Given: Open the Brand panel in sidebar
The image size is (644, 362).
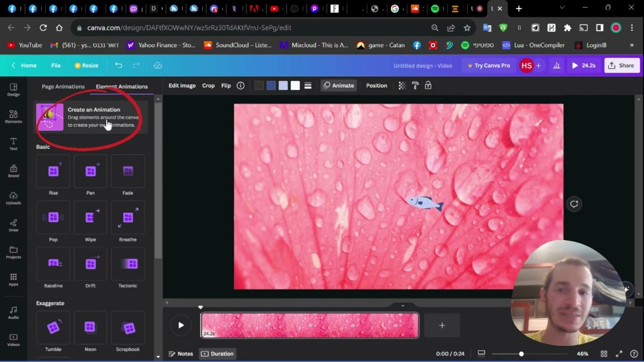Looking at the screenshot, I should coord(14,171).
